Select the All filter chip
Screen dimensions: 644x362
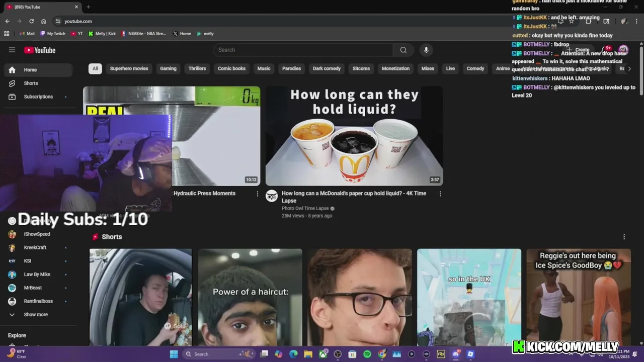[x=95, y=68]
